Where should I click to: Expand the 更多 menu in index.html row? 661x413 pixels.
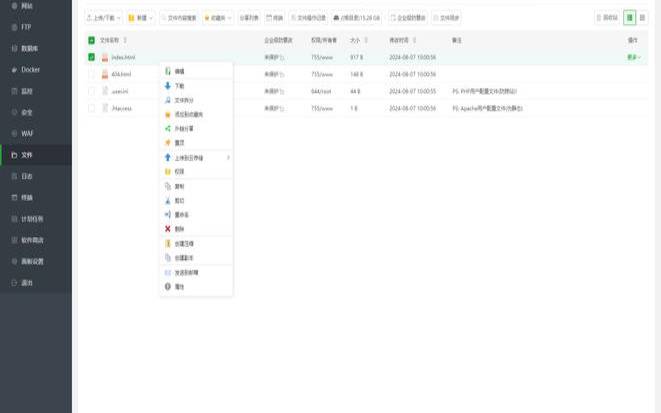click(x=634, y=57)
